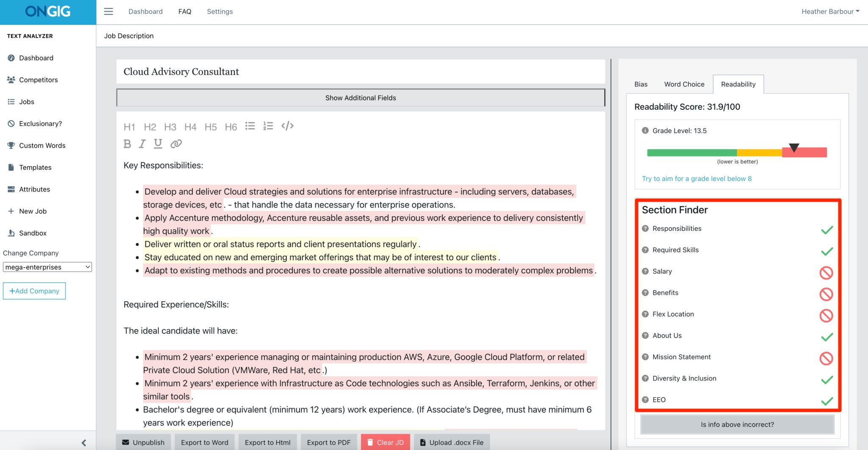The image size is (868, 450).
Task: Open the grade level below 8 link
Action: point(696,178)
